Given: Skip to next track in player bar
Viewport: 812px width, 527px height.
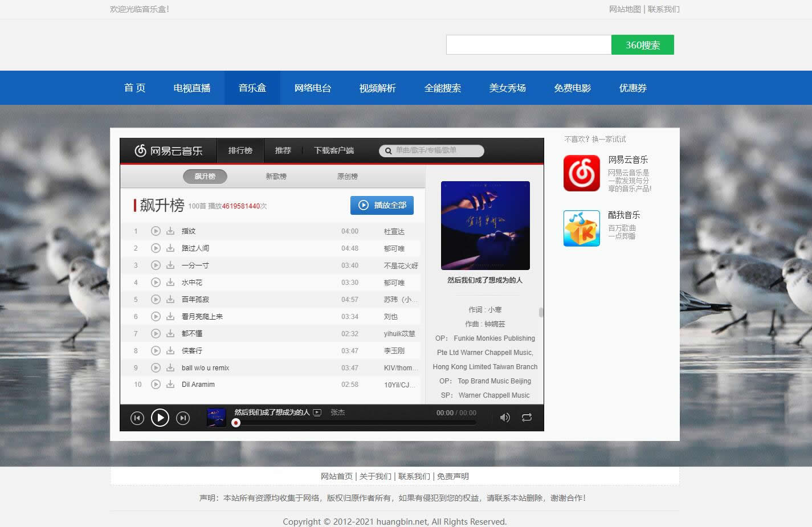Looking at the screenshot, I should tap(183, 418).
